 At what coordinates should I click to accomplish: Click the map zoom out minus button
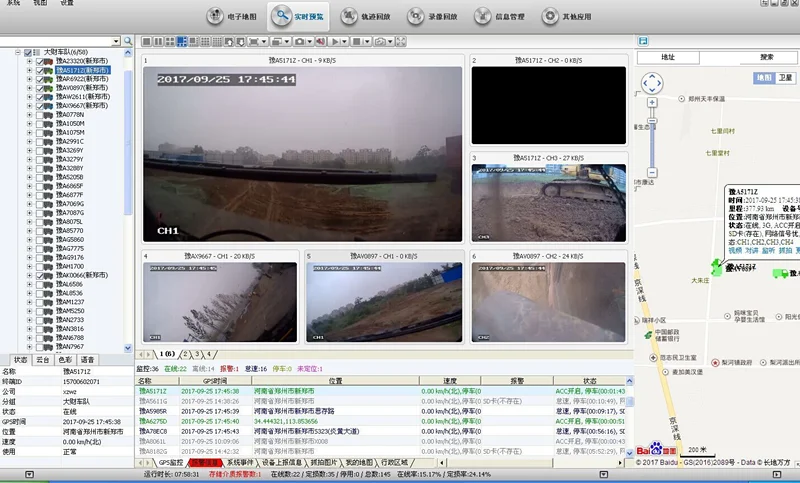pos(652,172)
